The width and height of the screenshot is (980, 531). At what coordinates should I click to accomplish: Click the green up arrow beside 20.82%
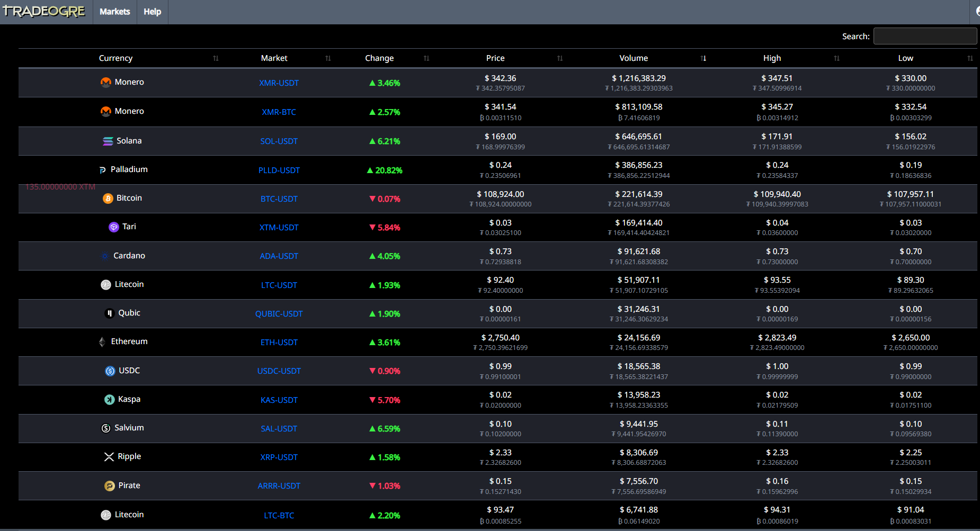[x=370, y=170]
